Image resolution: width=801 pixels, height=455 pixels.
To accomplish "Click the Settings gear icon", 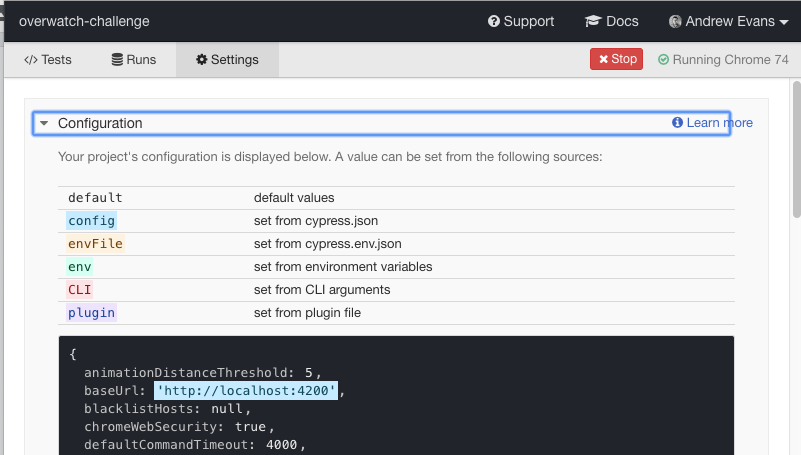I will [201, 60].
